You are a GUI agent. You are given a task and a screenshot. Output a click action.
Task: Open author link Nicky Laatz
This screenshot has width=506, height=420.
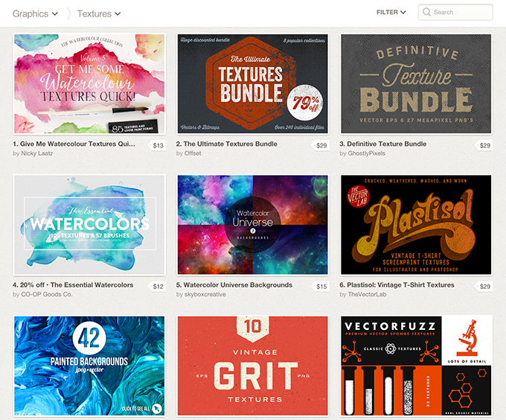36,153
